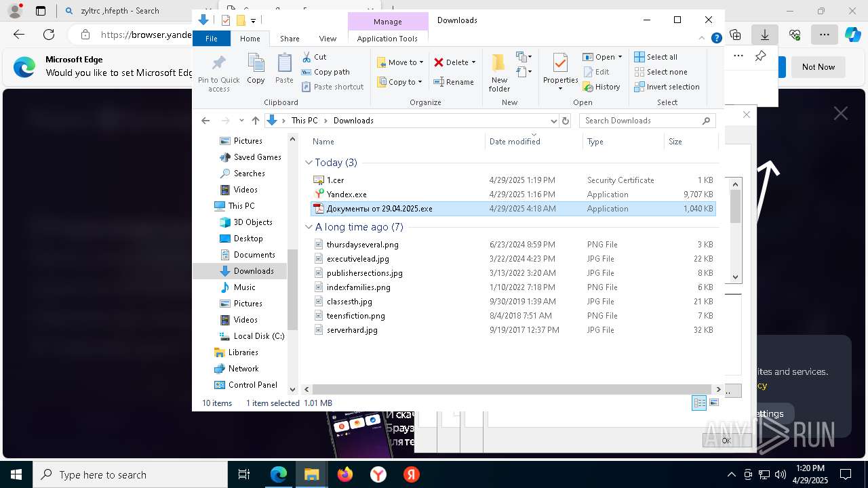The width and height of the screenshot is (868, 488).
Task: Collapse the ribbon with the chevron
Action: point(703,39)
